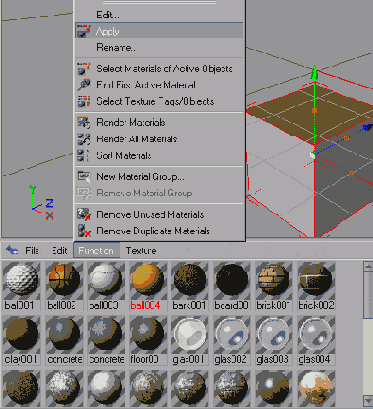Click the green Y-axis arrow handle
The height and width of the screenshot is (409, 373).
[x=314, y=73]
